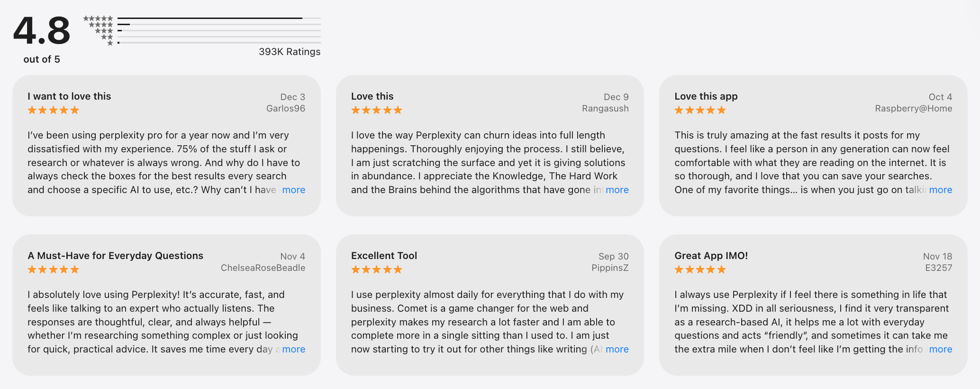Click the star rating under 'Great App IMO!'
Image resolution: width=980 pixels, height=389 pixels.
[700, 269]
